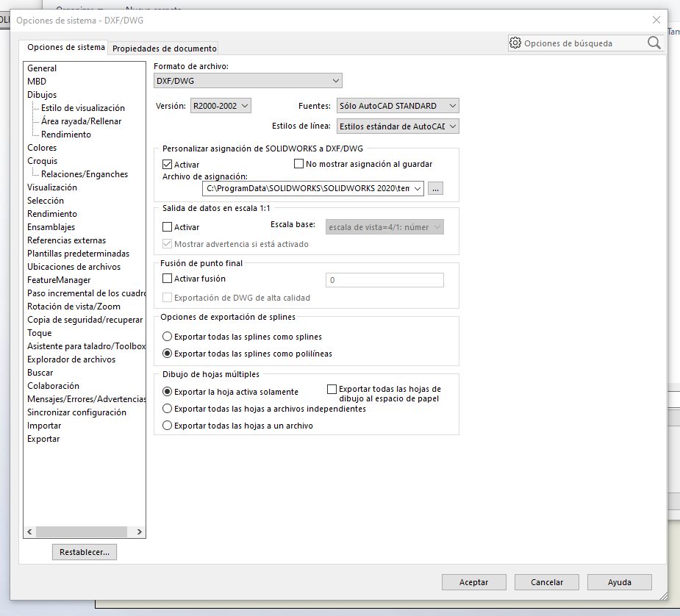Open the Estilos de línea dropdown
This screenshot has width=680, height=616.
click(x=398, y=126)
